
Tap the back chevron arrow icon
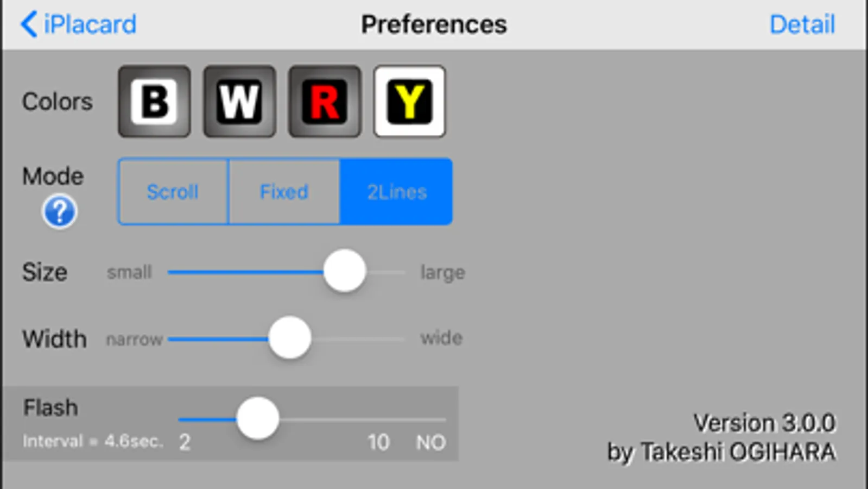(x=29, y=24)
